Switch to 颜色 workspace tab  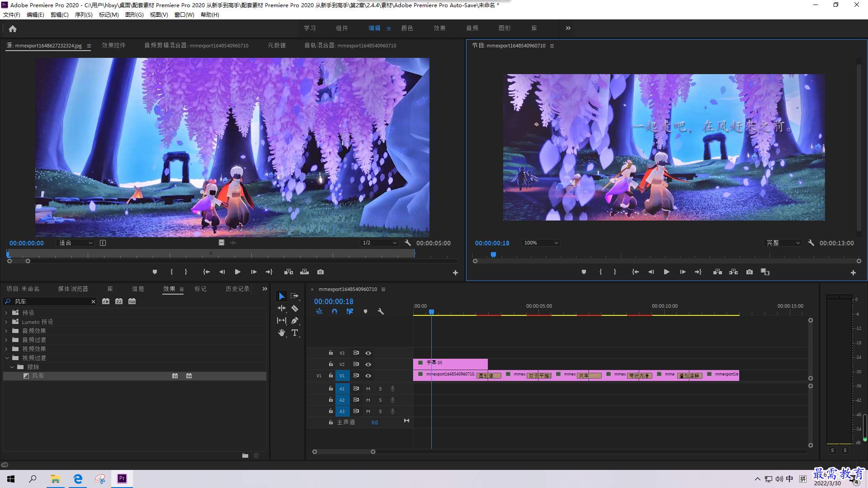coord(407,28)
